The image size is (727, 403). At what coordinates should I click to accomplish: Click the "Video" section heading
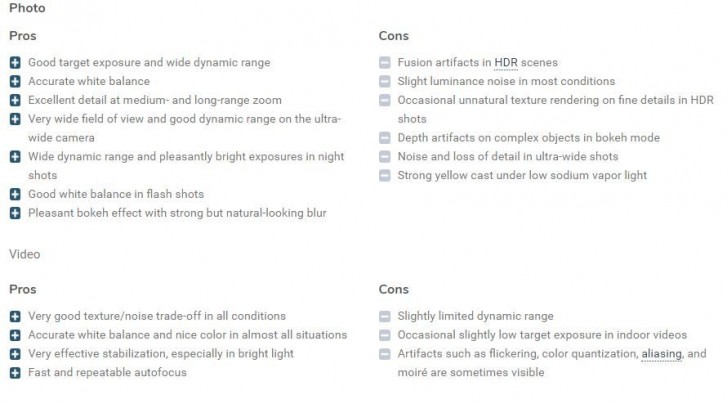(25, 254)
